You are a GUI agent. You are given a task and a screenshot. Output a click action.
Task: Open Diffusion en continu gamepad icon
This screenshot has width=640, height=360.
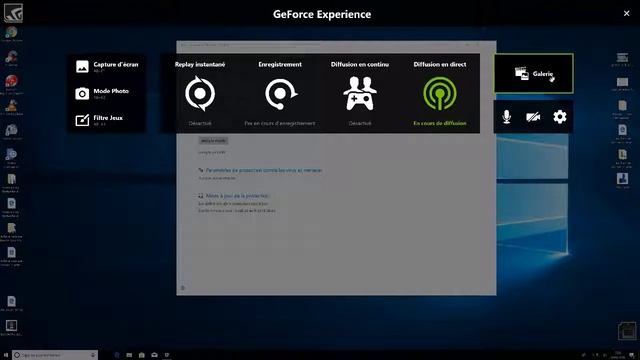click(x=360, y=94)
